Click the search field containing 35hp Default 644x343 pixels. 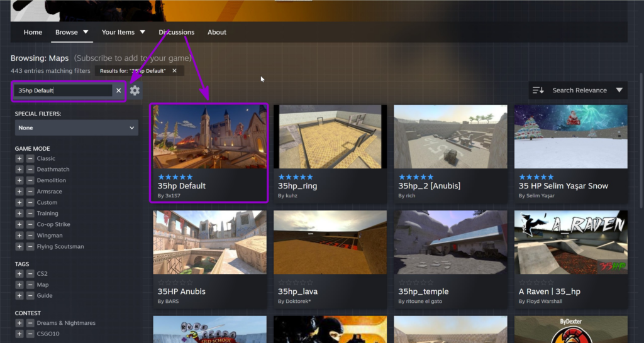(64, 90)
